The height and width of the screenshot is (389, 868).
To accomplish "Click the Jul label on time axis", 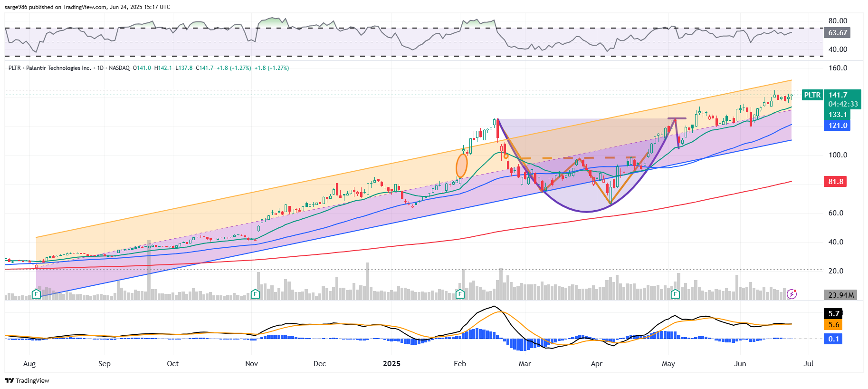I will point(808,364).
